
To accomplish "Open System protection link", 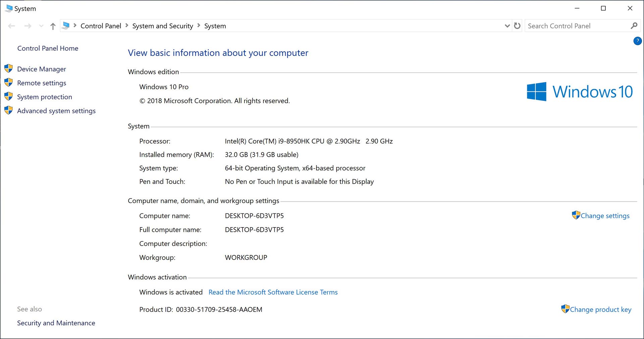I will point(45,97).
